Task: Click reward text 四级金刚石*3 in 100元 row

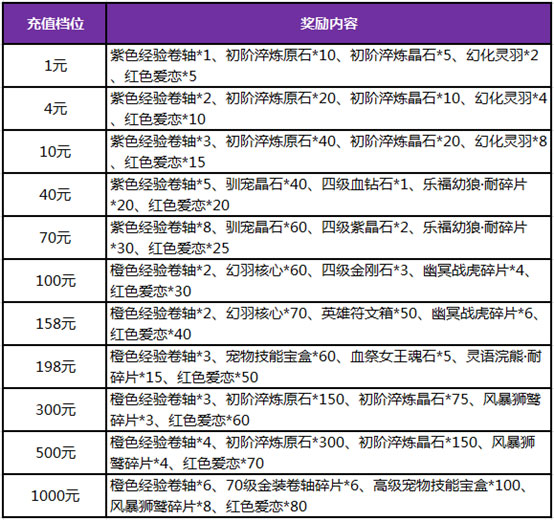Action: click(x=365, y=271)
